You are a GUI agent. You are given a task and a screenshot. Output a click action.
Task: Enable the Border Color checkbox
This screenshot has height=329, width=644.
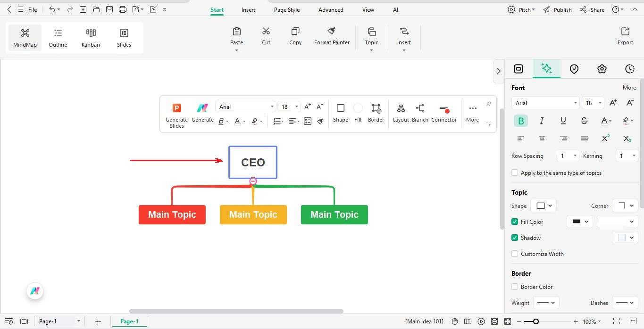coord(515,287)
